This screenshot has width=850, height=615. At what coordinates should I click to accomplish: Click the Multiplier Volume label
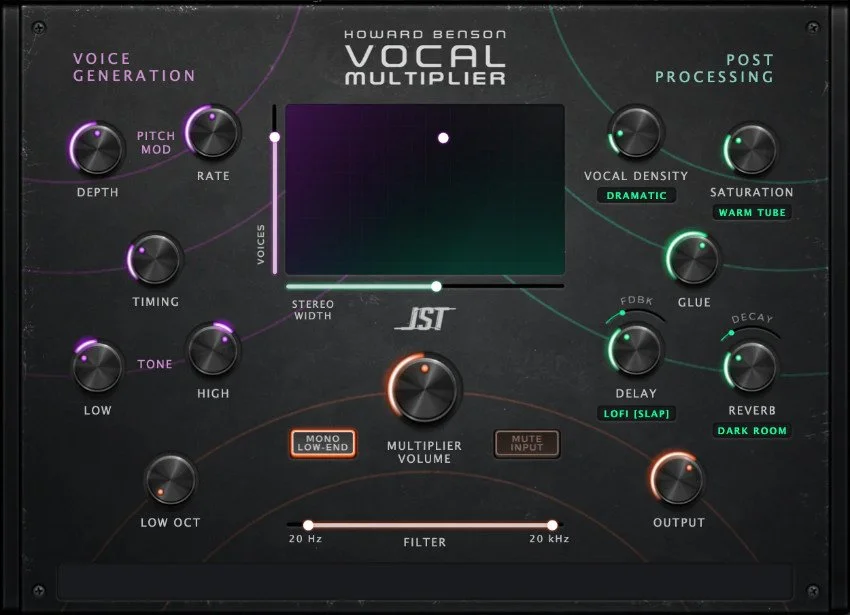(x=424, y=452)
